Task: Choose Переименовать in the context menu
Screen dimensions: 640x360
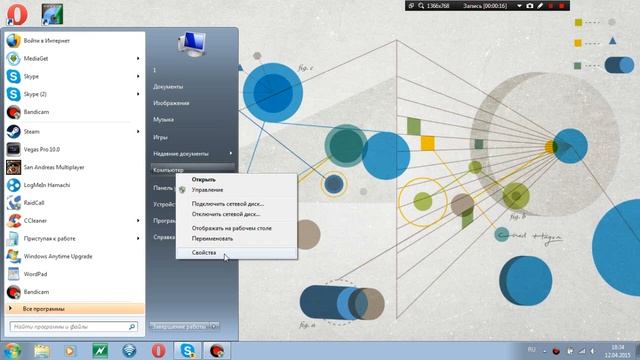Action: coord(236,238)
